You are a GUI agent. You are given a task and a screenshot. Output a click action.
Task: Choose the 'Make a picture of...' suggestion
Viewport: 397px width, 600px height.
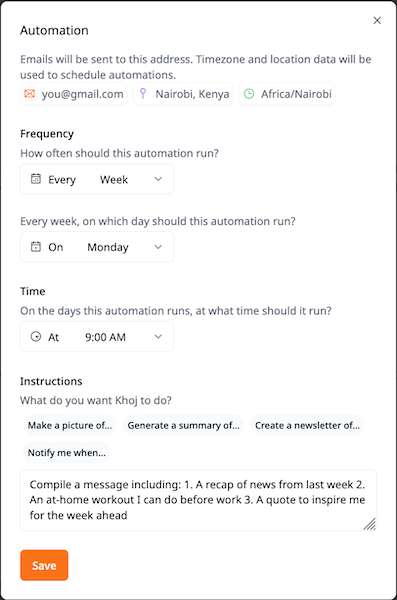tap(70, 425)
